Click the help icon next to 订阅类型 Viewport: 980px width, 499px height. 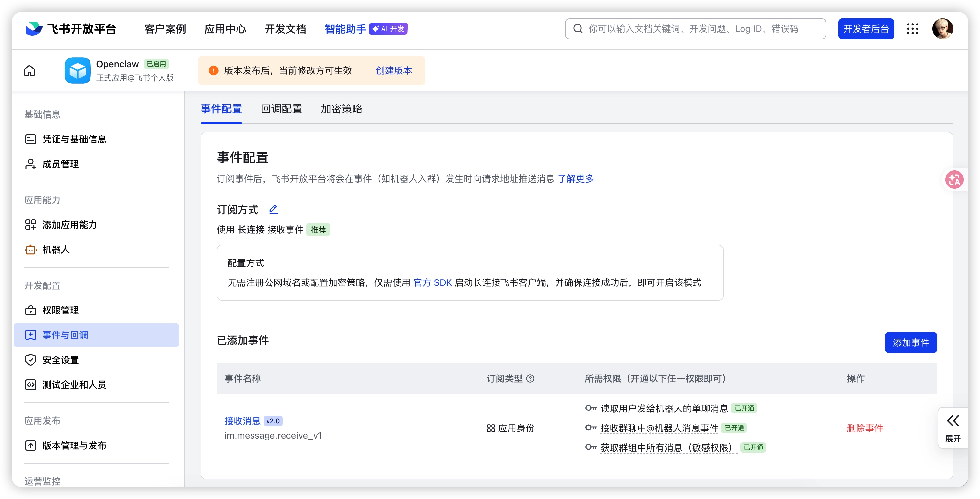pyautogui.click(x=530, y=378)
